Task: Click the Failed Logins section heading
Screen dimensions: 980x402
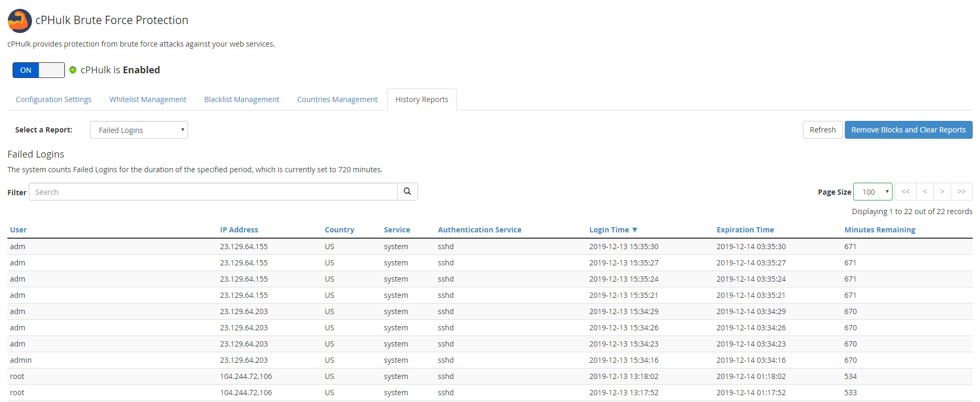Action: [x=36, y=154]
